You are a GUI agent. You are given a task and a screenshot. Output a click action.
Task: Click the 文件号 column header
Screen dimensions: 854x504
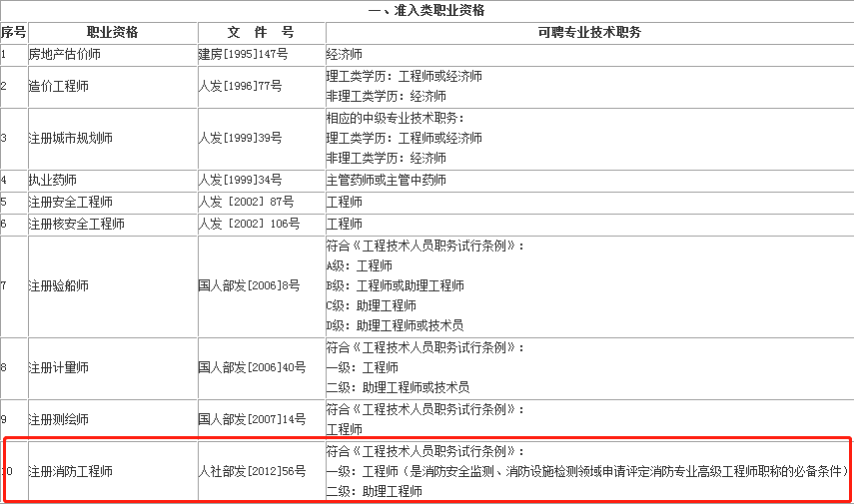click(x=261, y=32)
